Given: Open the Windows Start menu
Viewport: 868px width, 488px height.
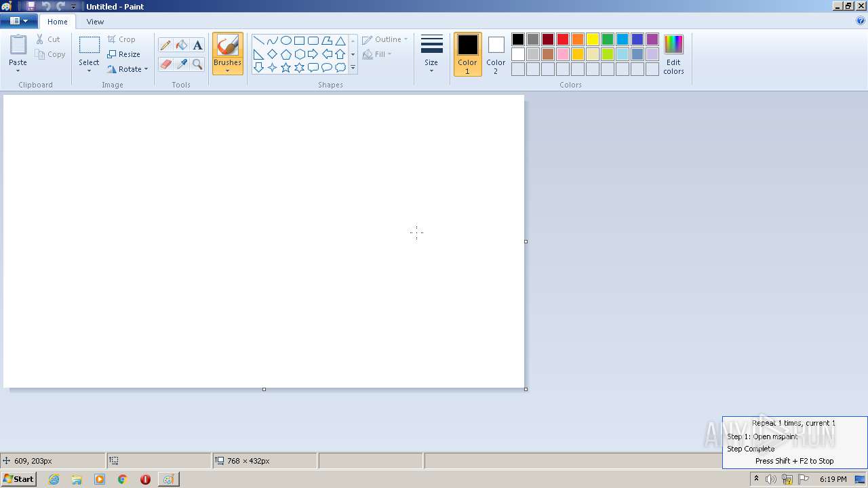Looking at the screenshot, I should coord(18,479).
